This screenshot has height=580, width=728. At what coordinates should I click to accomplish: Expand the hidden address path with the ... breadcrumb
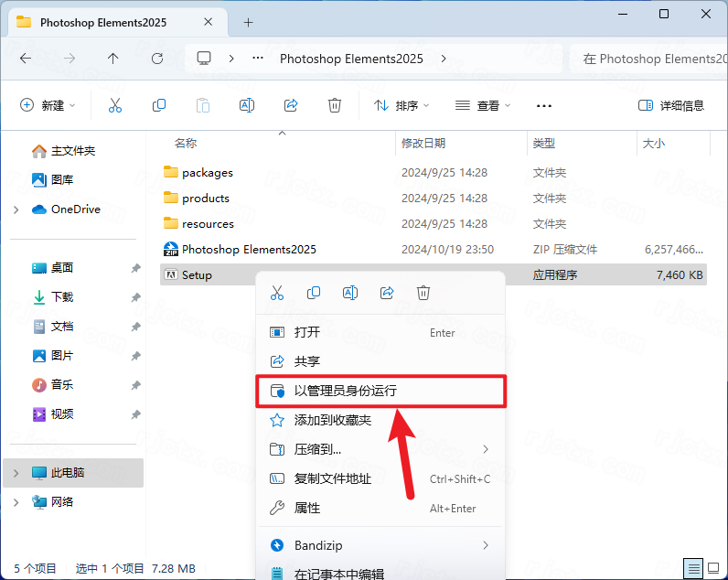tap(258, 58)
